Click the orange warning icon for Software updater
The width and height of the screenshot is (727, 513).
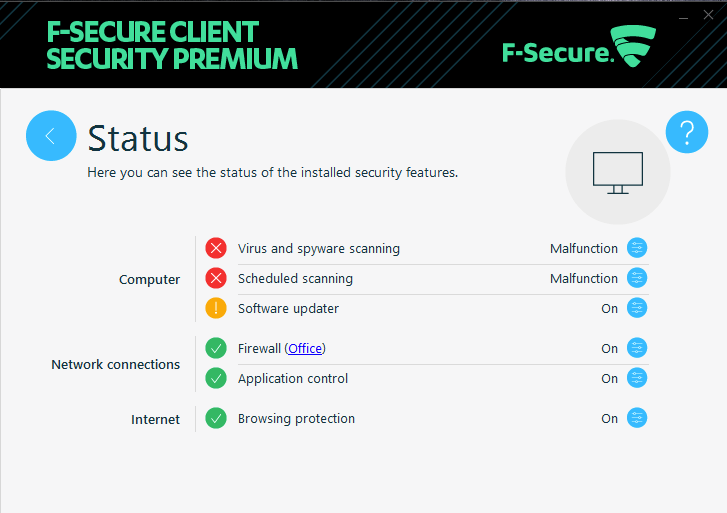[216, 308]
